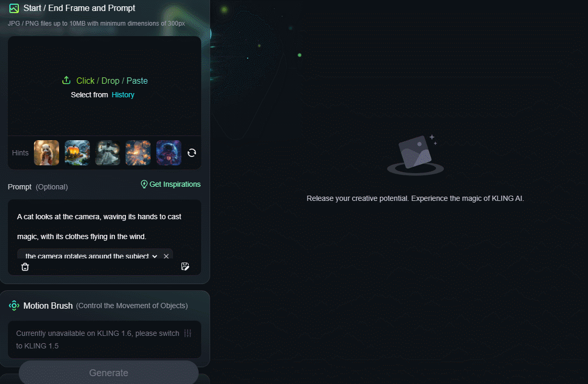
Task: Refresh the hint images
Action: 192,153
